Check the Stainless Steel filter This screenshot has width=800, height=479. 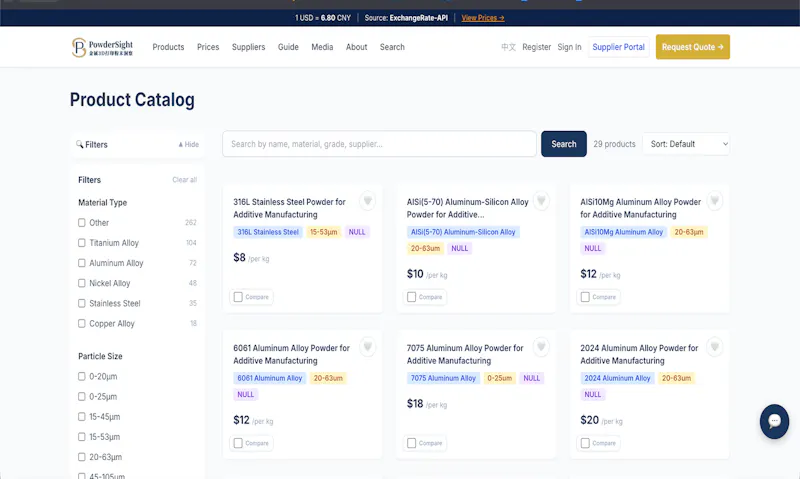click(82, 303)
